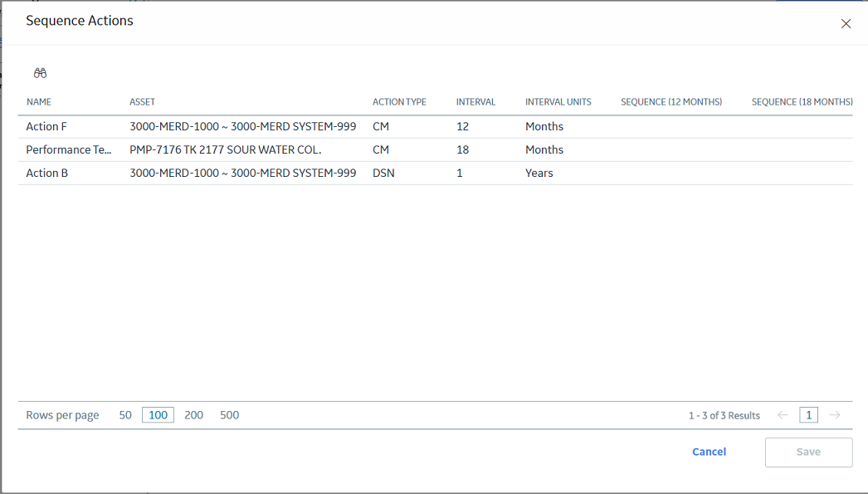Click the SEQUENCE (18 MONTHS) column header
This screenshot has height=494, width=868.
[802, 102]
